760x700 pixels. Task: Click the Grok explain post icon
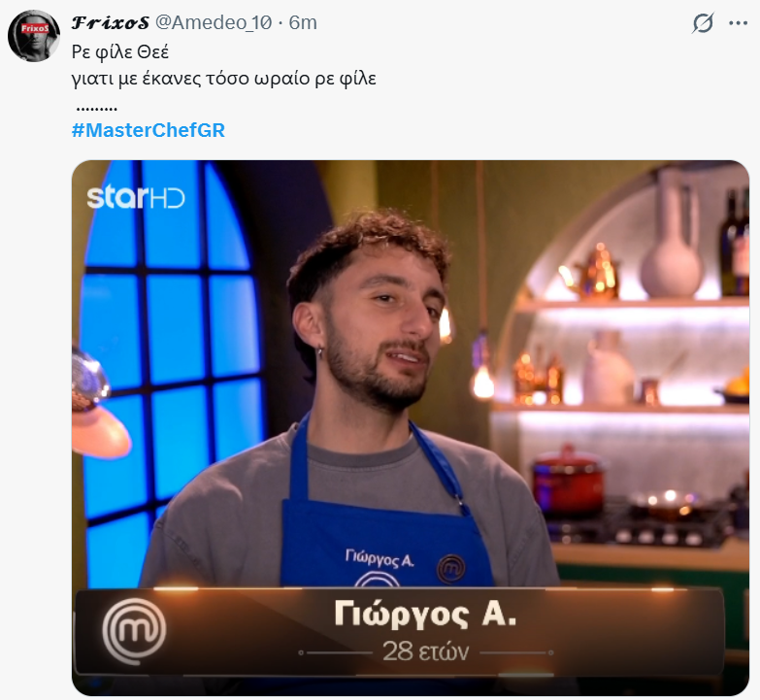tap(703, 22)
